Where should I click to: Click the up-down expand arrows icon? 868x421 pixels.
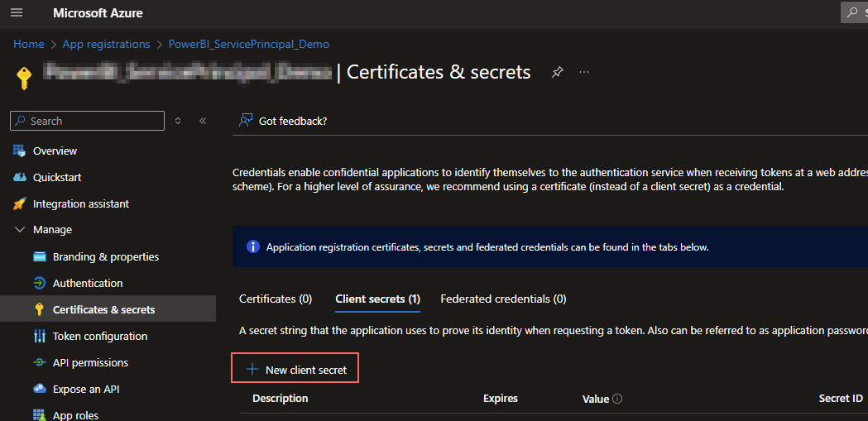[x=178, y=121]
